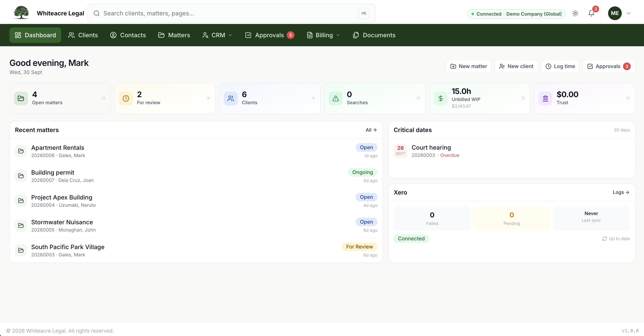Open the All recent matters link

click(371, 130)
